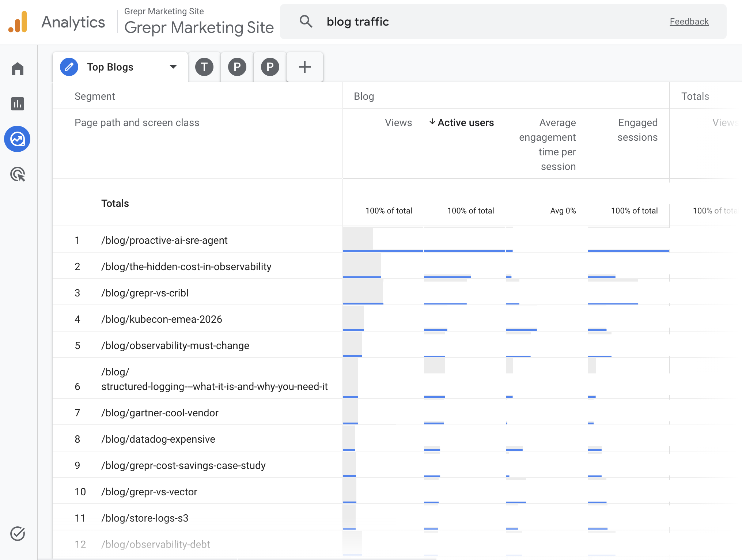The height and width of the screenshot is (560, 742).
Task: Open the Home section in sidebar
Action: click(x=18, y=69)
